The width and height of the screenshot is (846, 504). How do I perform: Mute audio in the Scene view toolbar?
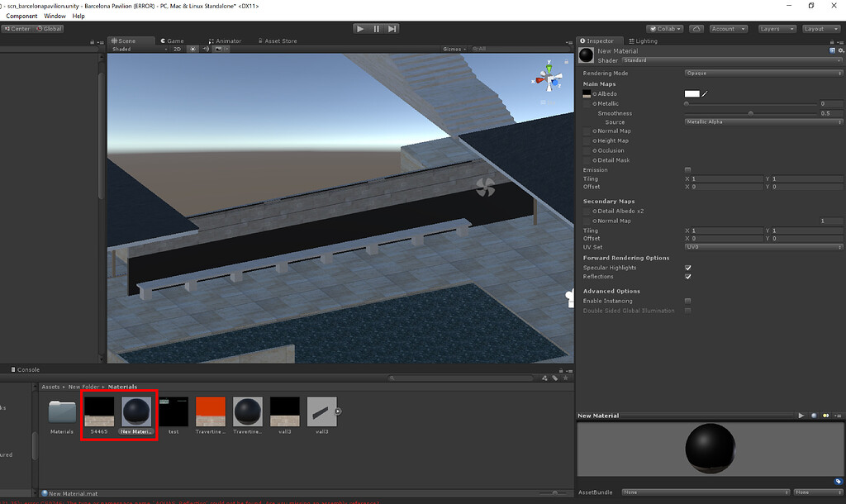pos(205,49)
